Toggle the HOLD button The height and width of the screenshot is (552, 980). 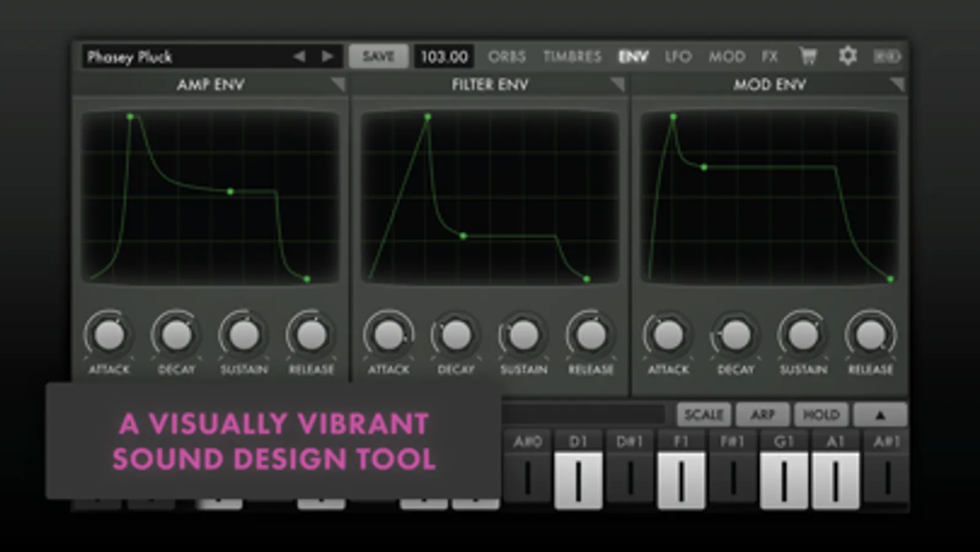821,415
